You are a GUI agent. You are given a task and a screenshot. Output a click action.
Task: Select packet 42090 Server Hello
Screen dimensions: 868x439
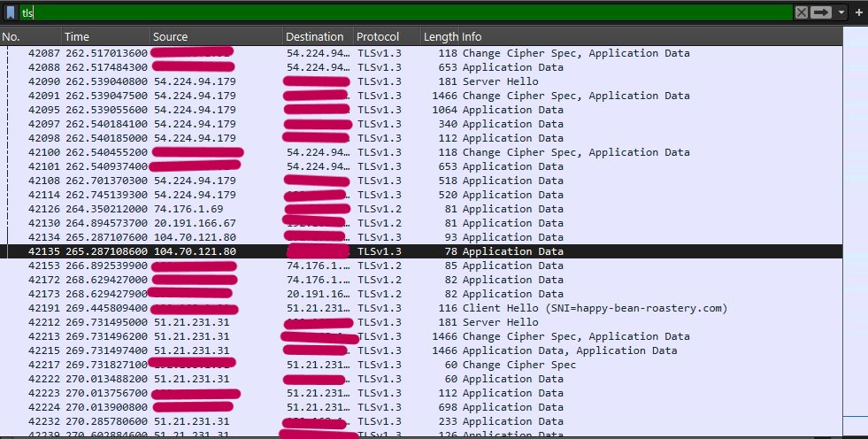pyautogui.click(x=421, y=81)
